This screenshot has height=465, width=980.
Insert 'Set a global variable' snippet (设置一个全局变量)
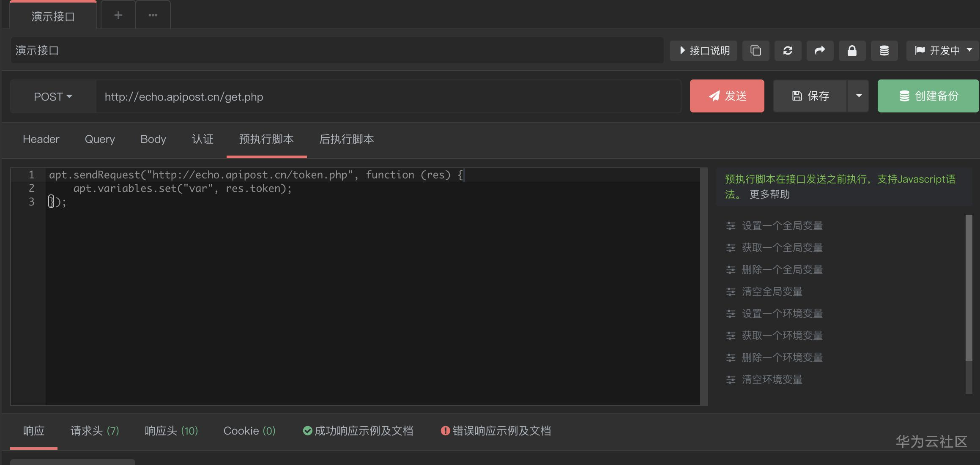click(782, 226)
